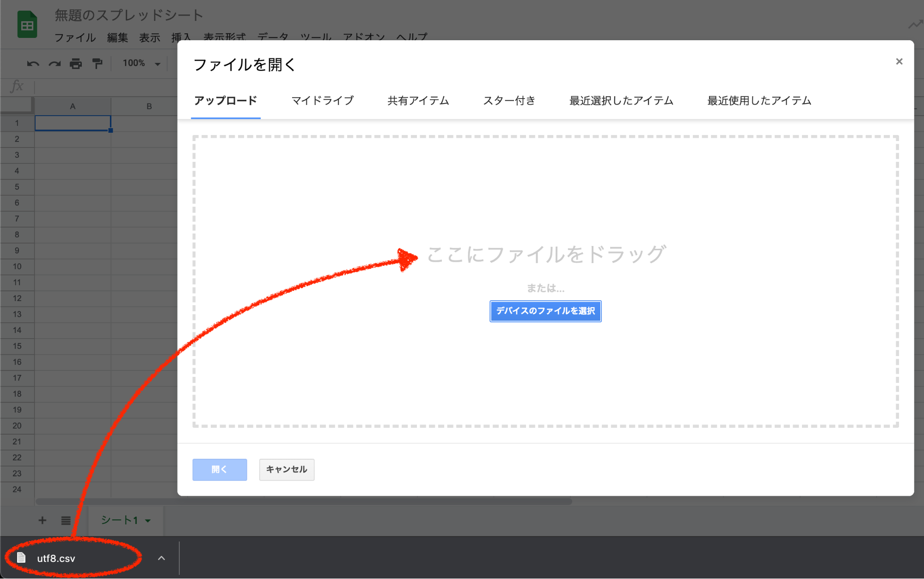Open the all sheets list icon

tap(66, 520)
